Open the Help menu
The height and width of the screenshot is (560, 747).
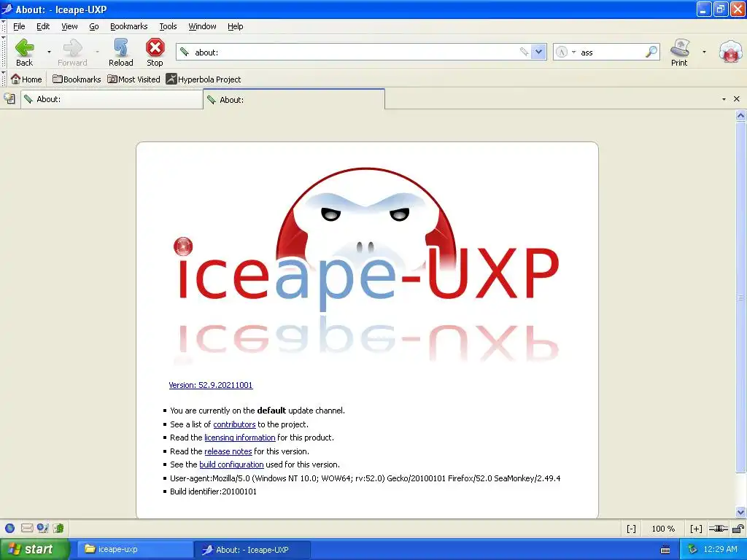[x=235, y=26]
